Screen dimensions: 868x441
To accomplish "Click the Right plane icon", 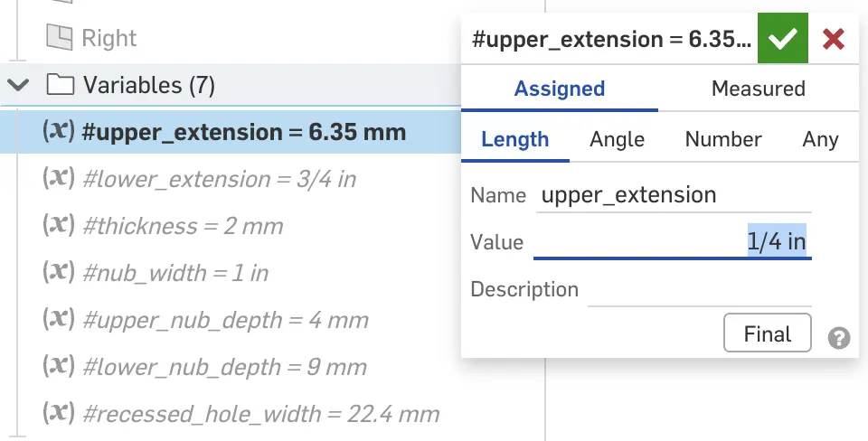I will click(59, 37).
